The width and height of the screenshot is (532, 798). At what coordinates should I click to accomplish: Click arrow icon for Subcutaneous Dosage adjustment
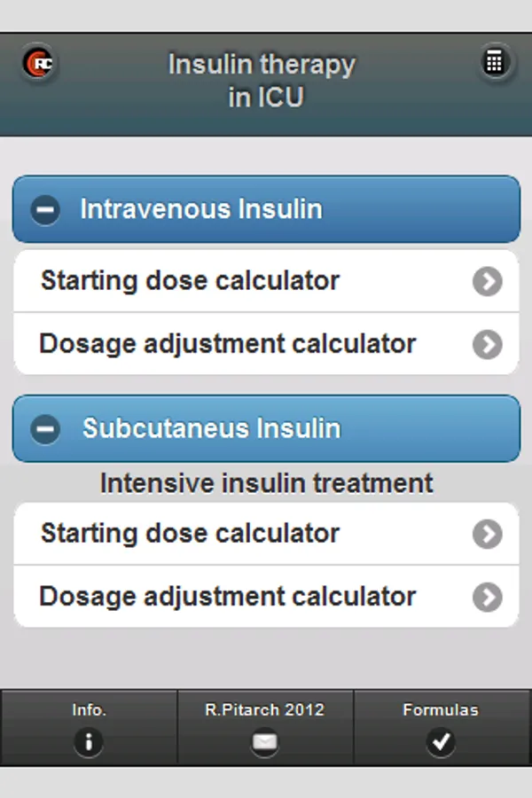487,597
